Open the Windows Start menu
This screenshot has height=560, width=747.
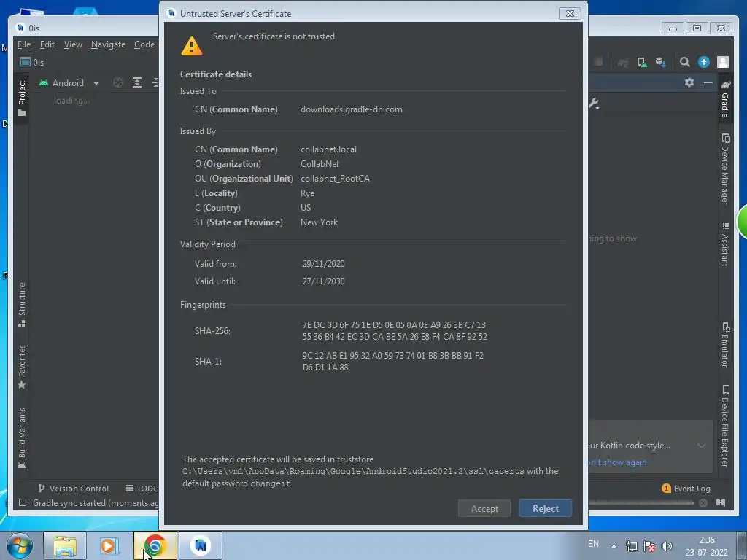(x=19, y=545)
